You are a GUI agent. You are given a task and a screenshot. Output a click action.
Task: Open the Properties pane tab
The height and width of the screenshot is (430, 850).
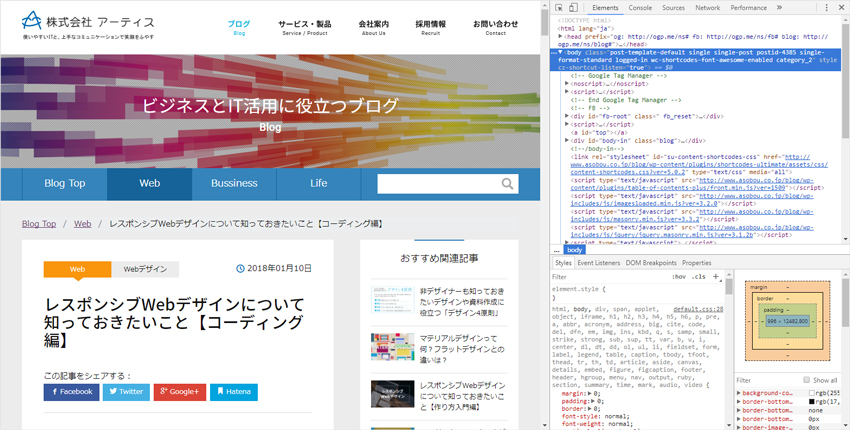point(697,262)
